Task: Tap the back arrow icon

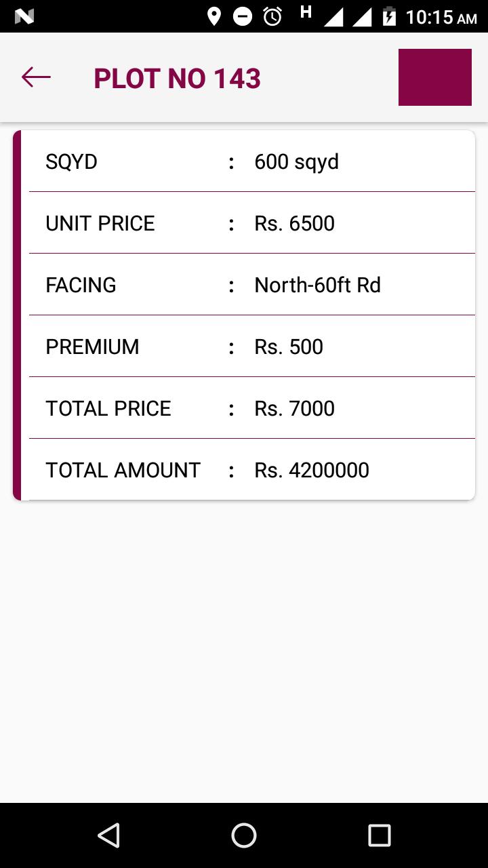Action: [x=36, y=77]
